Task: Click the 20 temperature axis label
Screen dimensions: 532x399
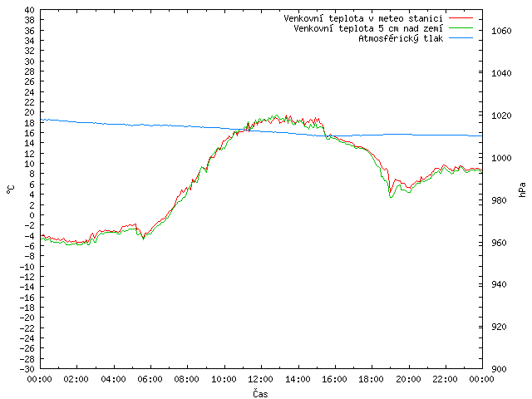Action: 30,113
